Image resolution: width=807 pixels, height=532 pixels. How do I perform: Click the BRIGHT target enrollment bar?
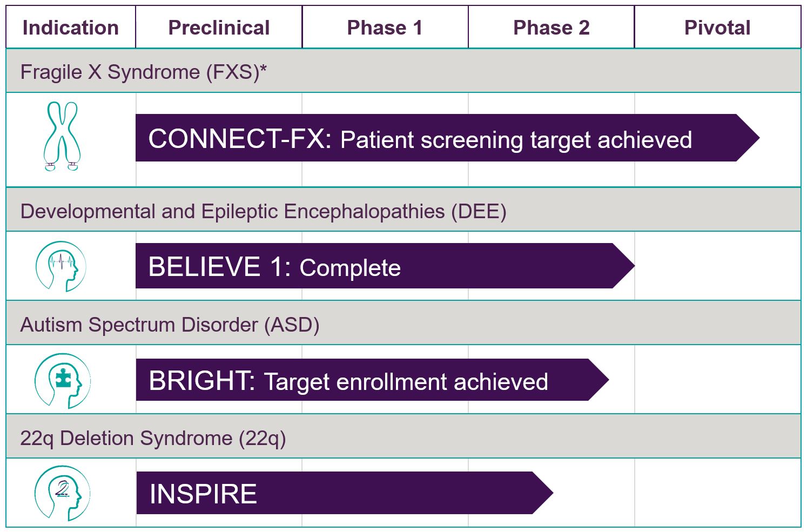[x=373, y=380]
